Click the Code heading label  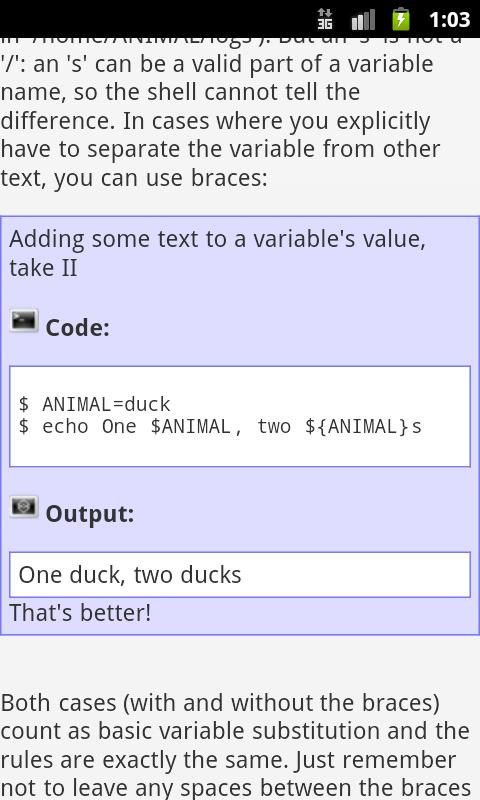[78, 328]
